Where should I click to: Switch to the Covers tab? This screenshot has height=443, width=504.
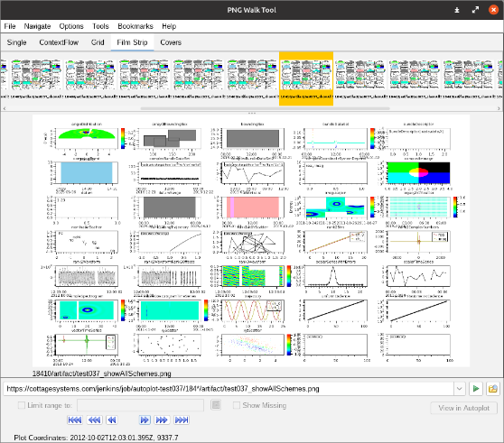[171, 42]
